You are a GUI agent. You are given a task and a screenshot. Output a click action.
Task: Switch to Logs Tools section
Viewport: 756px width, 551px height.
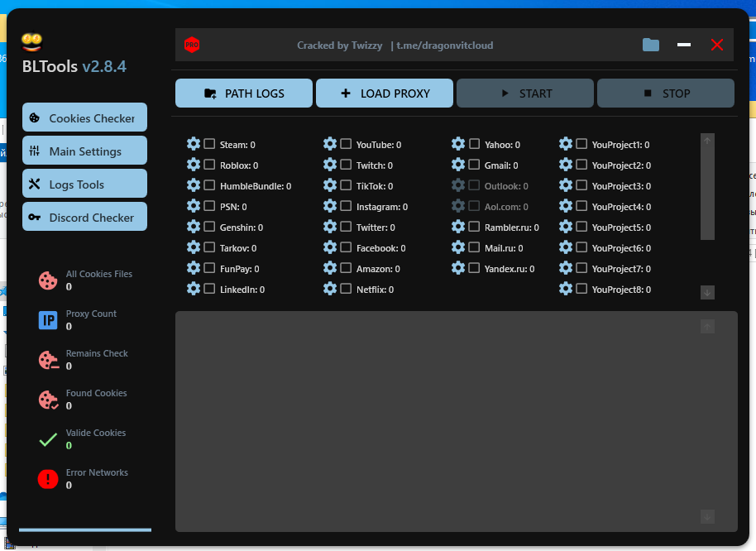[x=85, y=184]
